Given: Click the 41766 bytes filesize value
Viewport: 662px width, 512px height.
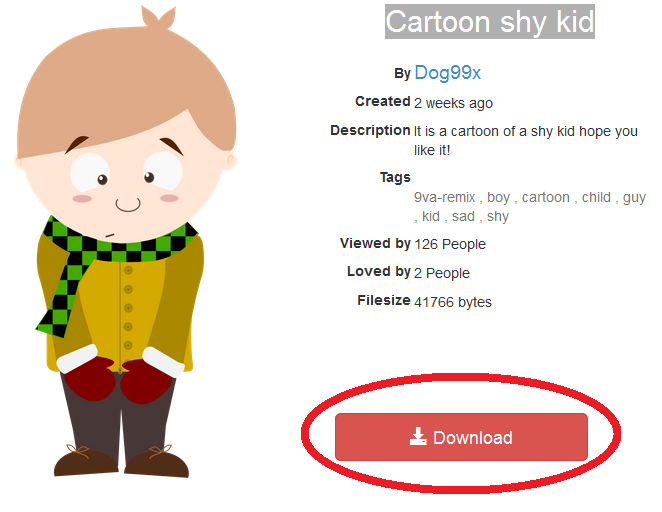Looking at the screenshot, I should tap(453, 302).
